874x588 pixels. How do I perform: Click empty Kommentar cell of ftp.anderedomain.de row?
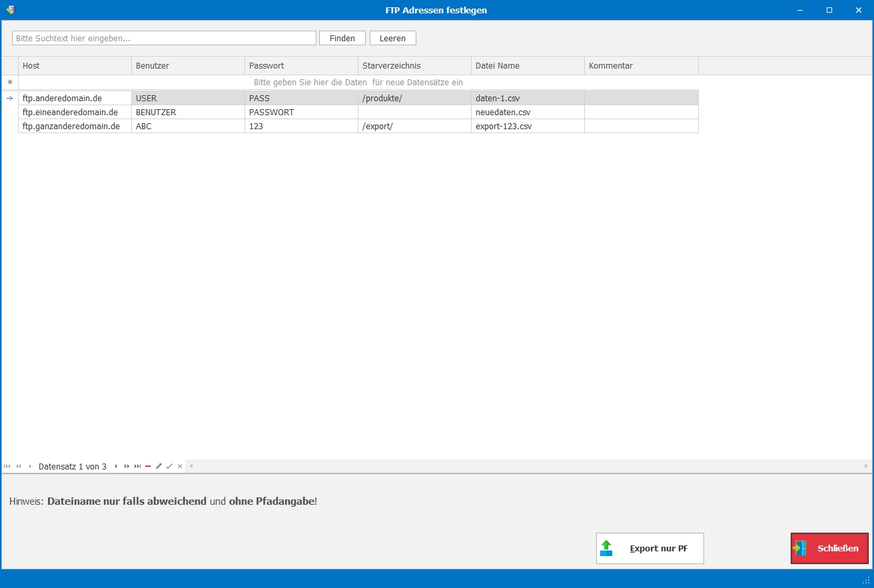pyautogui.click(x=642, y=98)
